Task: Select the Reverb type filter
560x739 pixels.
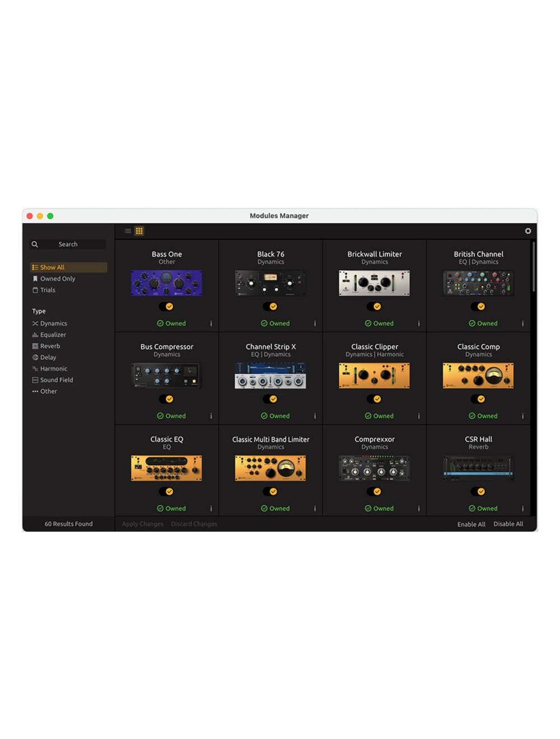Action: [x=49, y=345]
